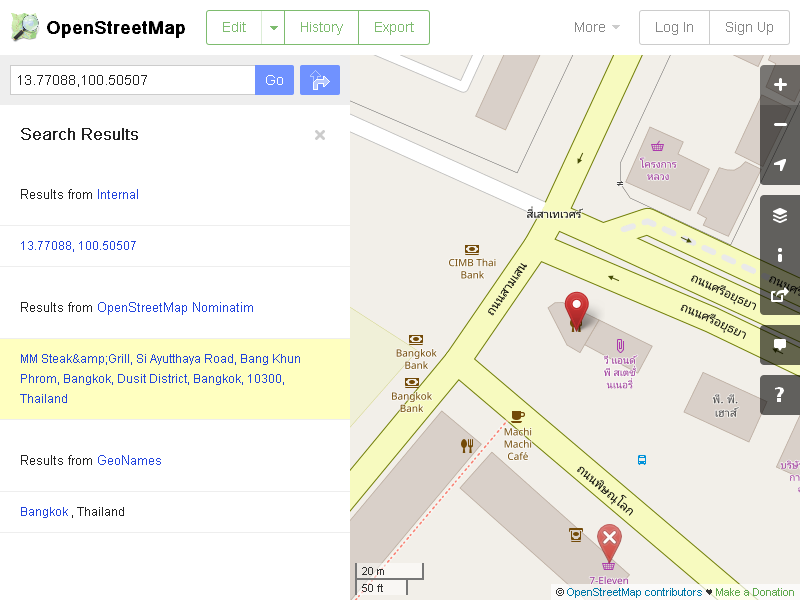The height and width of the screenshot is (600, 800).
Task: Click the ถนนสามเสน road label
Action: point(506,289)
